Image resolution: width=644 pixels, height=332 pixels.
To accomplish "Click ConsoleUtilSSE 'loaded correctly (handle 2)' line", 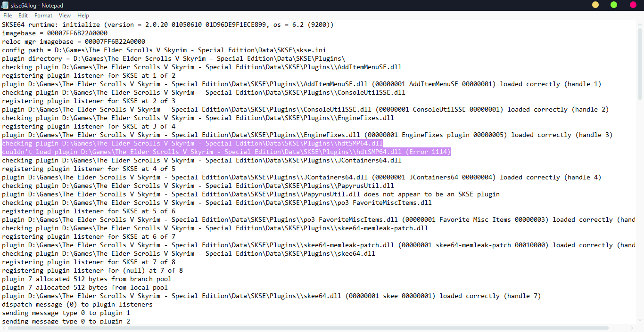I will 305,109.
